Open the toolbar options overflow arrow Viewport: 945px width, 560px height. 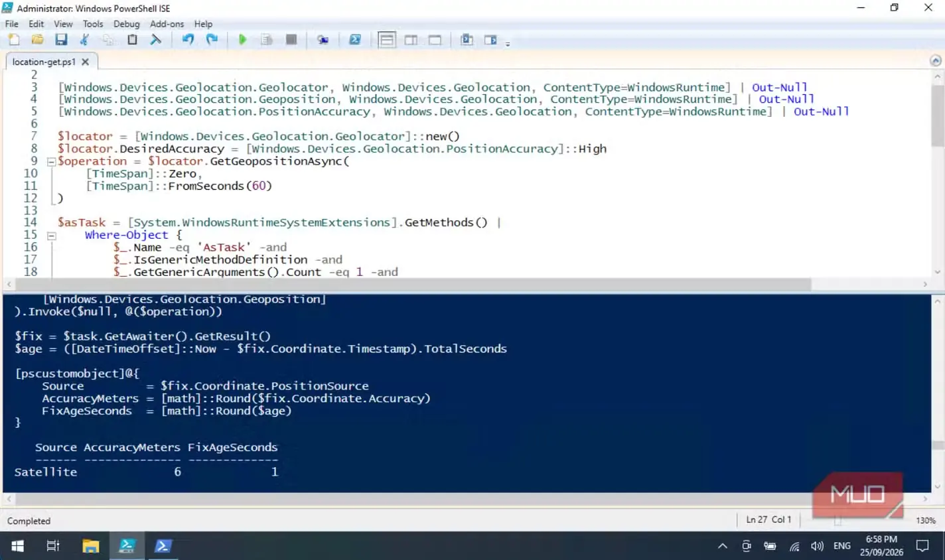pos(508,44)
